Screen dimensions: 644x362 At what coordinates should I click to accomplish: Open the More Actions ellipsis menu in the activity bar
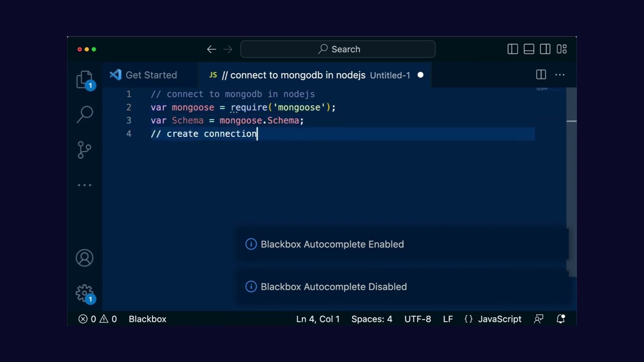[85, 185]
